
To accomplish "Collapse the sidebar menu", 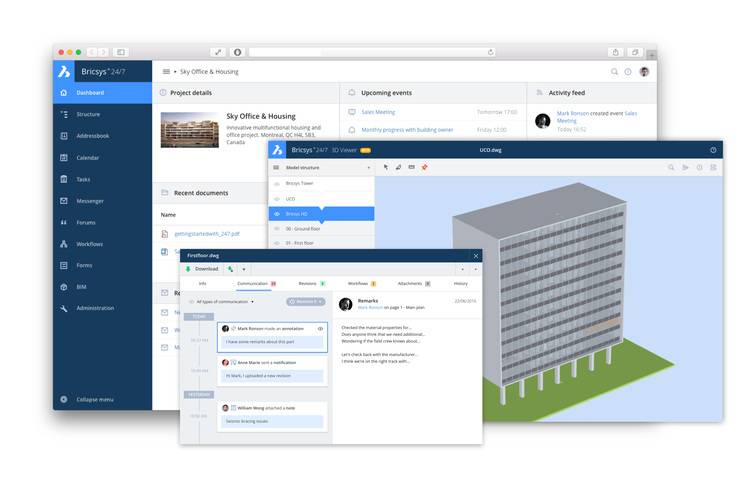I will (92, 399).
